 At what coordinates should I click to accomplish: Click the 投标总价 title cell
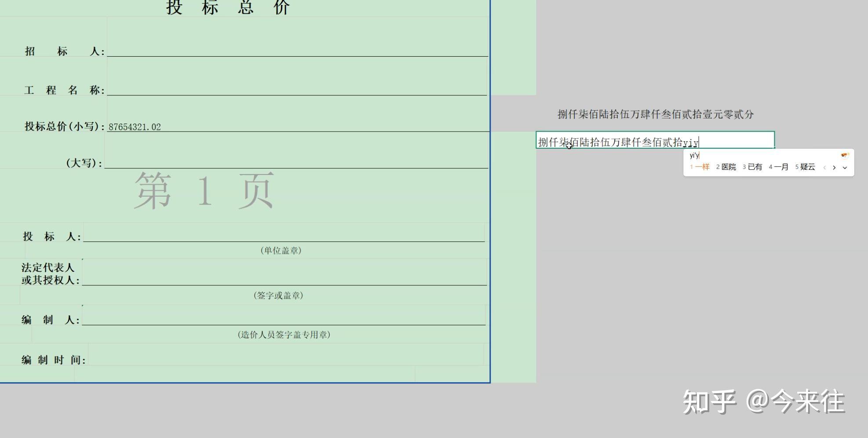pyautogui.click(x=229, y=8)
